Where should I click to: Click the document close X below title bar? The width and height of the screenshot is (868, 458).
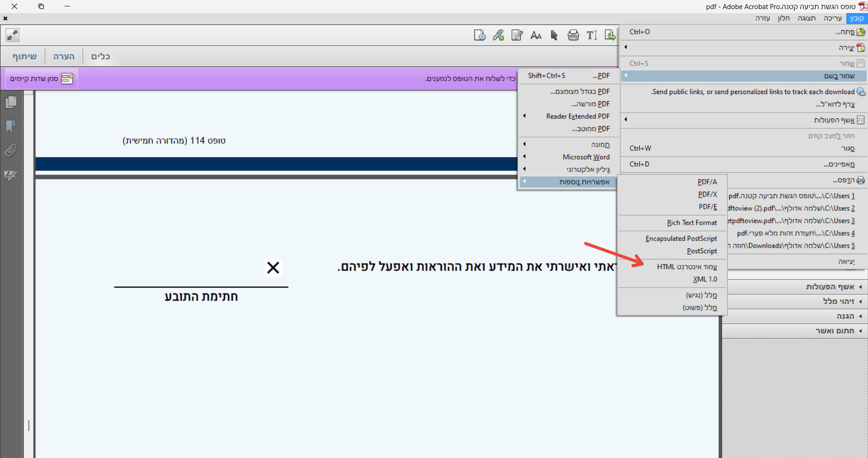(x=5, y=19)
